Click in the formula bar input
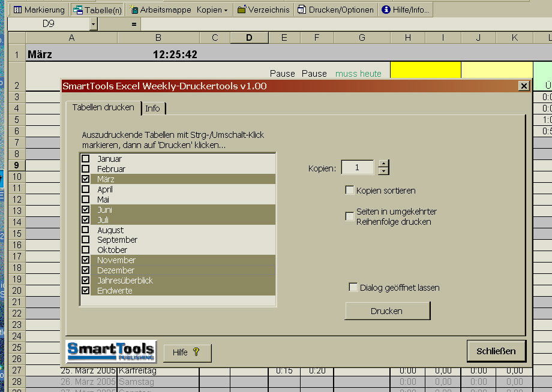The width and height of the screenshot is (552, 392). [x=346, y=24]
